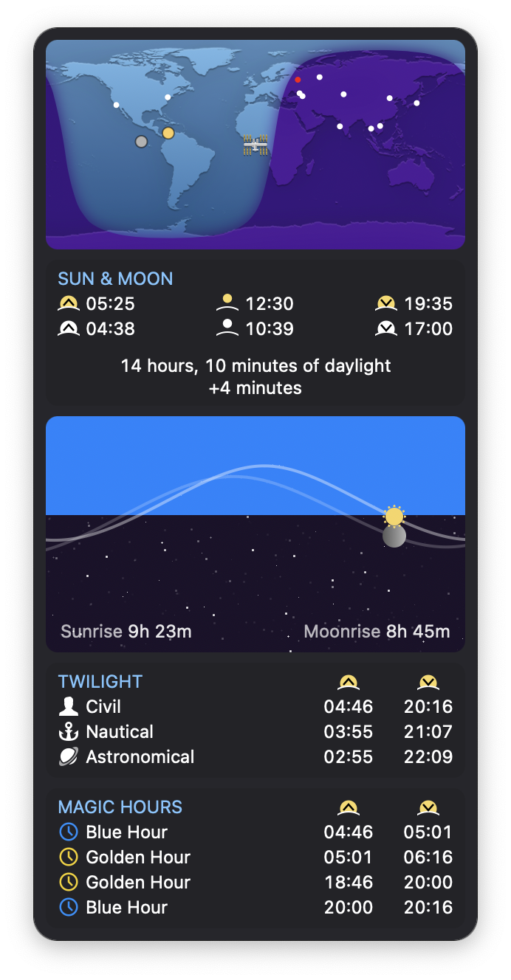
Task: Select the gray moon position marker on map
Action: (141, 141)
